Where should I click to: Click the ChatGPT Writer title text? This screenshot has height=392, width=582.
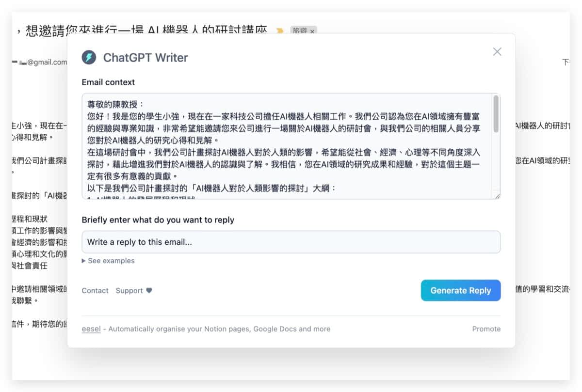coord(145,58)
